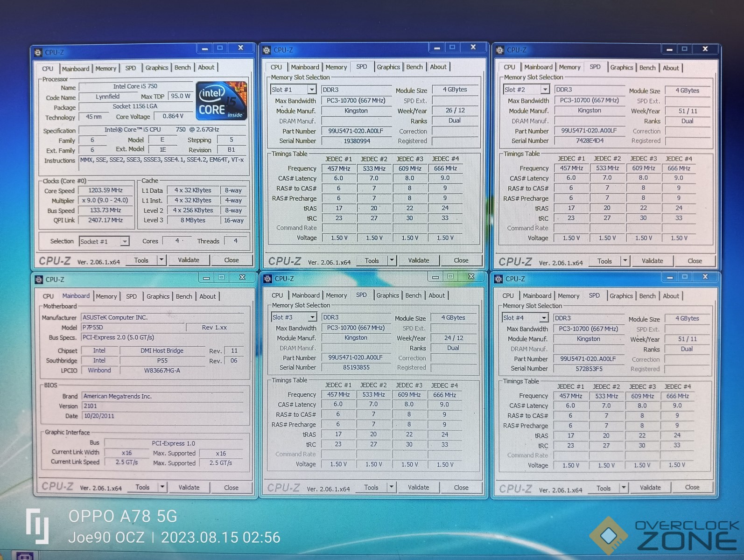Open the Bench tab in the Slot #2 window
Viewport: 744px width, 560px height.
pyautogui.click(x=647, y=68)
